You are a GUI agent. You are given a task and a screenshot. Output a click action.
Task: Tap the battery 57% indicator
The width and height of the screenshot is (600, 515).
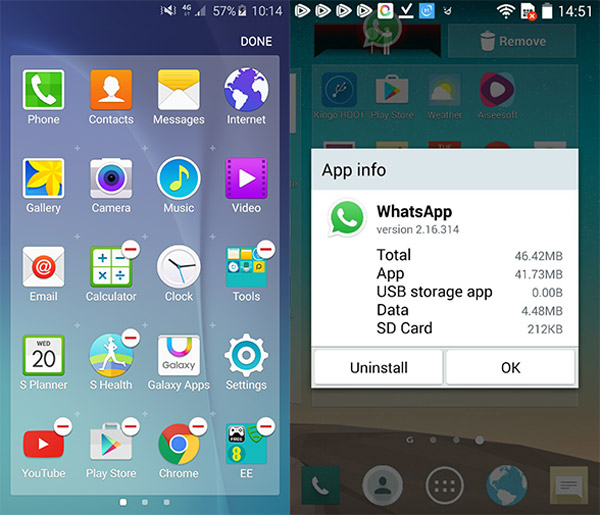click(x=229, y=11)
